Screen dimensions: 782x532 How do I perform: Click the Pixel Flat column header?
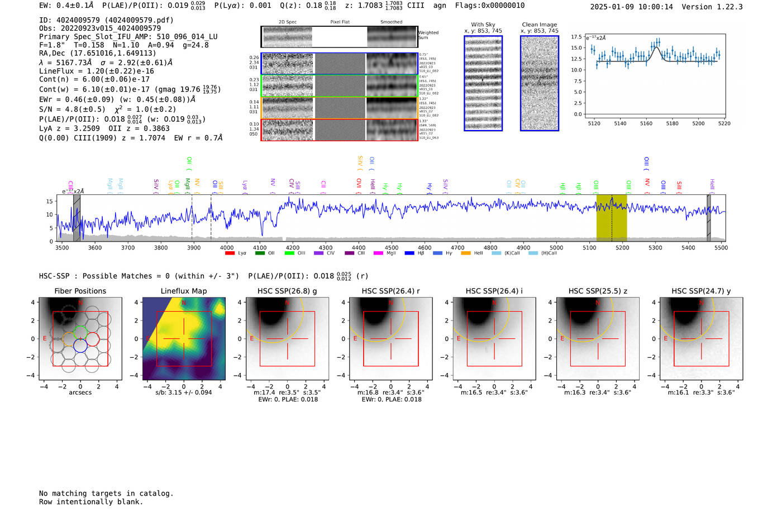coord(340,22)
